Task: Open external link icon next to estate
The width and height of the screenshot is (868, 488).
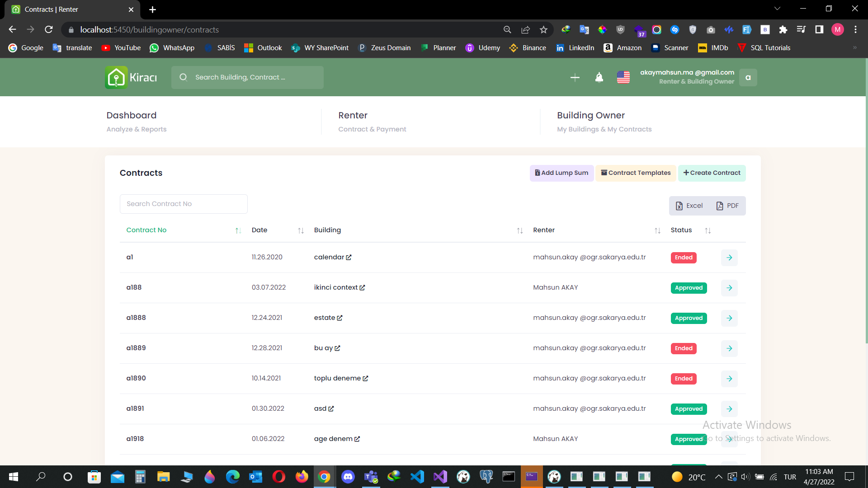Action: 340,318
